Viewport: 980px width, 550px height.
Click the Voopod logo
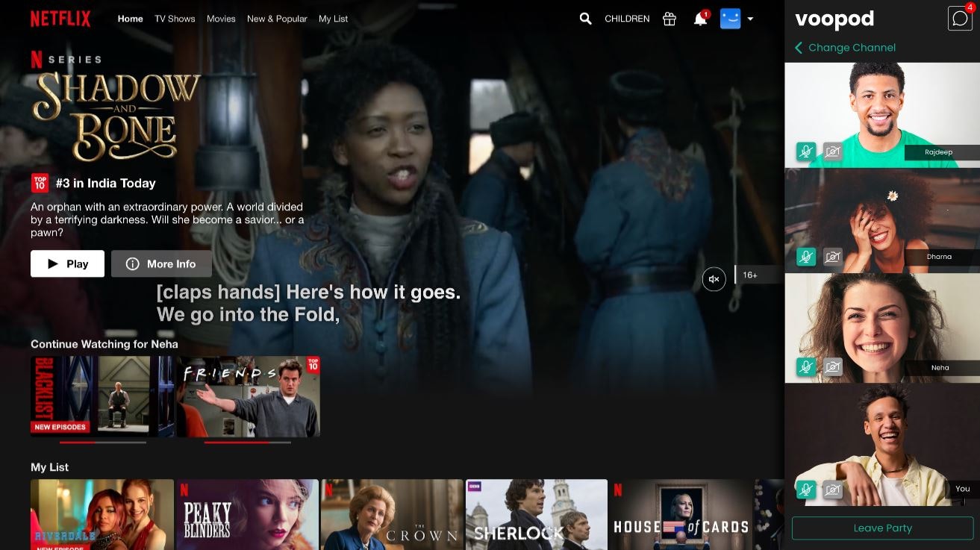coord(834,19)
